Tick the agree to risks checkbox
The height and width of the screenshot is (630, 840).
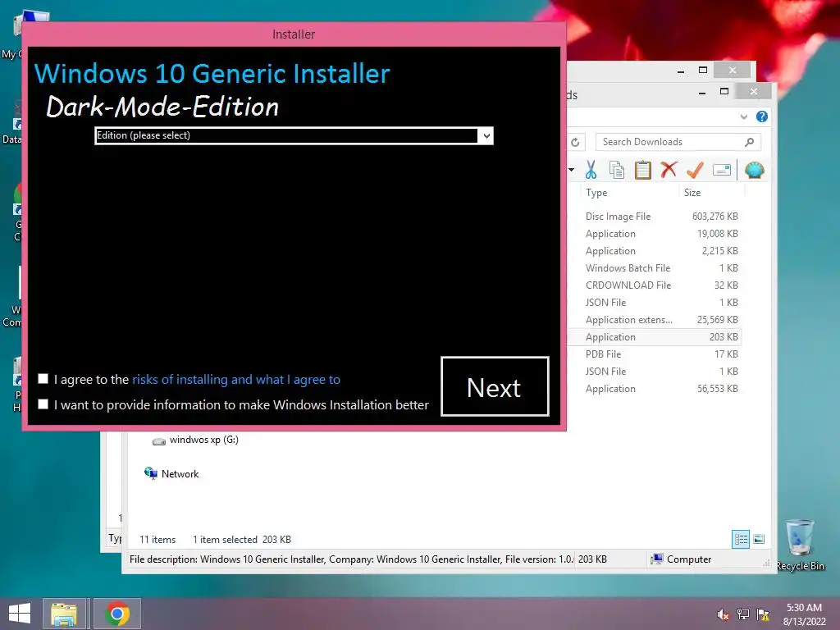[43, 379]
